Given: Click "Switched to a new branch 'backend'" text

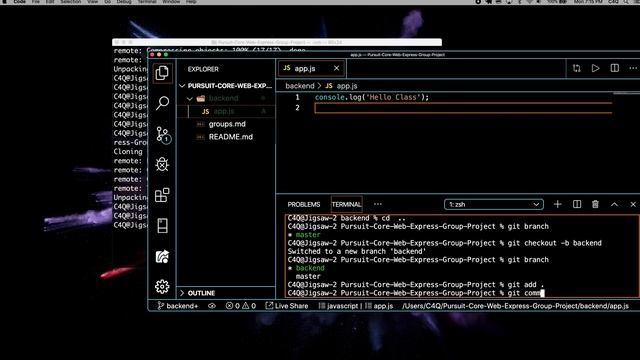Looking at the screenshot, I should 357,251.
